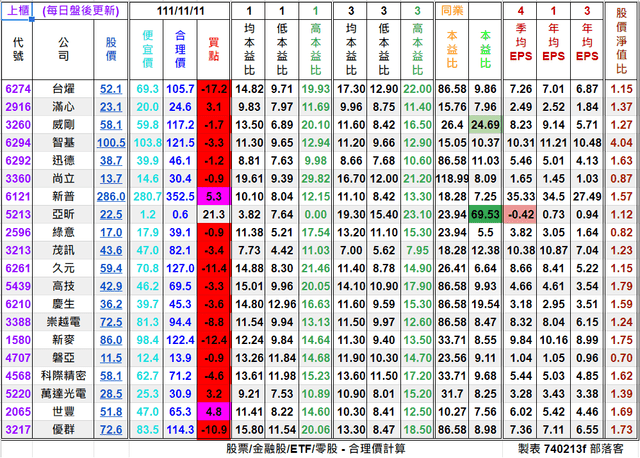Select the pink EPS cell -0.42
Image resolution: width=640 pixels, height=458 pixels.
tap(520, 215)
